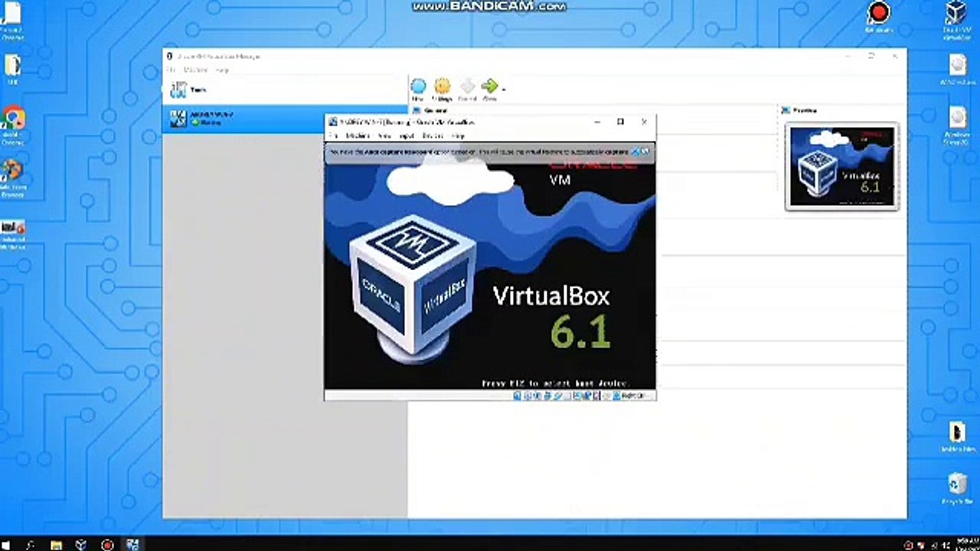Open the View menu of the VM window
The image size is (980, 551).
pos(384,135)
